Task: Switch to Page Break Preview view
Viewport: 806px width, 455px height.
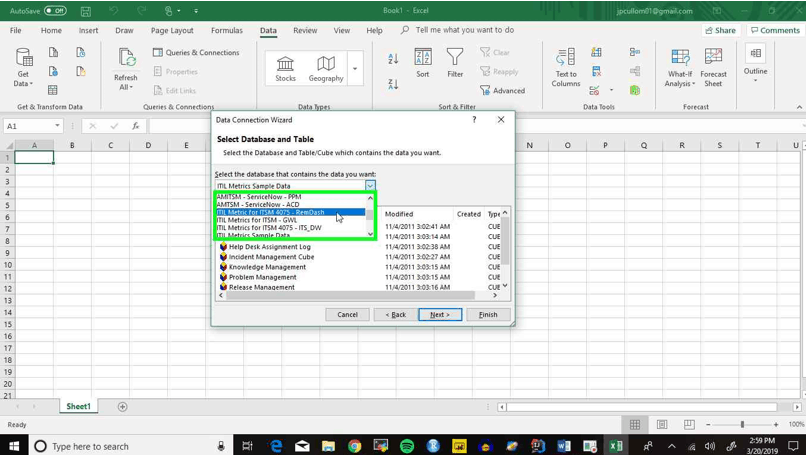Action: click(x=689, y=425)
